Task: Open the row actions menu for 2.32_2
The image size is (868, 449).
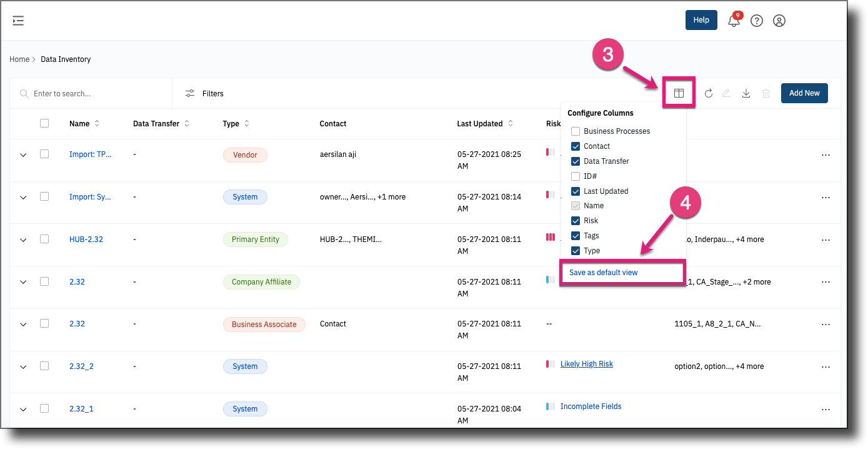Action: point(826,366)
